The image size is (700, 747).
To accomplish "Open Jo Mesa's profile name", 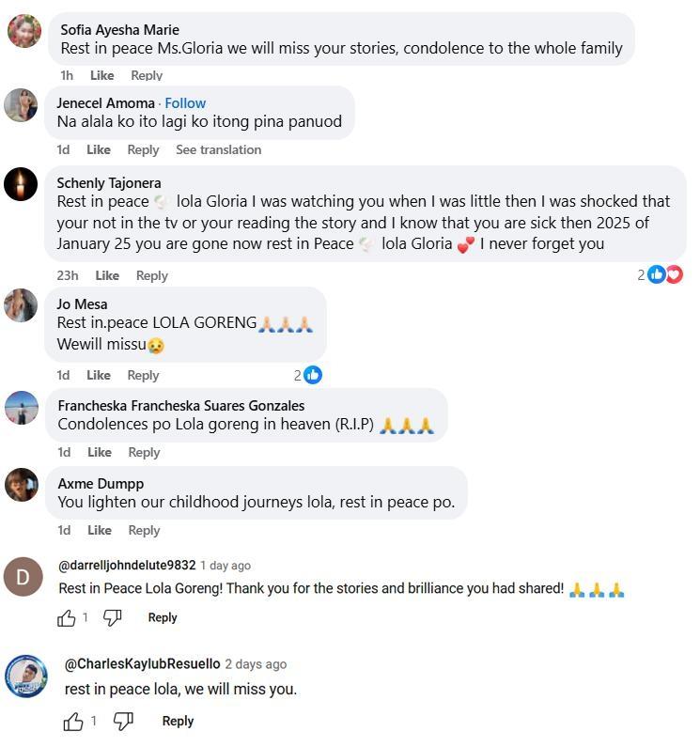I will pos(82,304).
